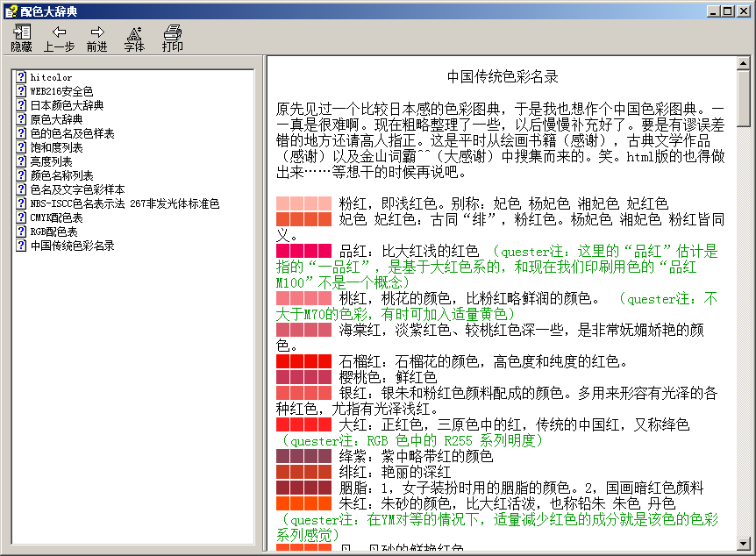Click the 妃色 orange-red swatch

303,219
